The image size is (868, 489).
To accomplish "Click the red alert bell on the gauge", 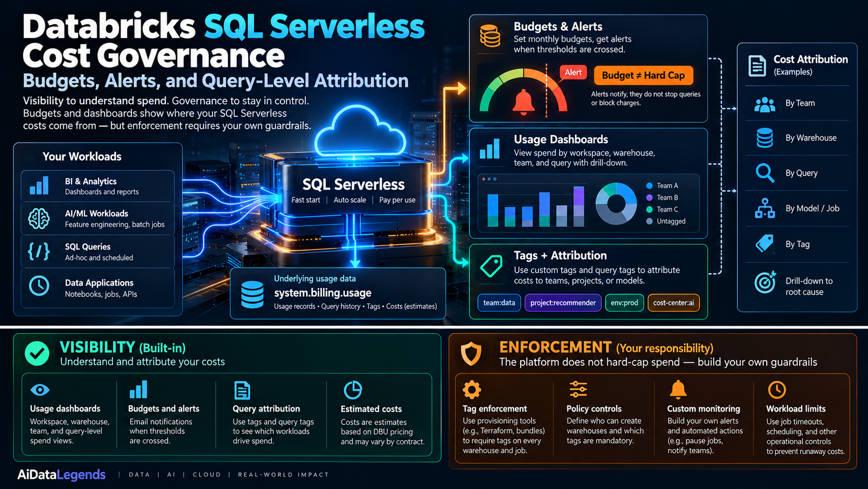I will pos(523,101).
